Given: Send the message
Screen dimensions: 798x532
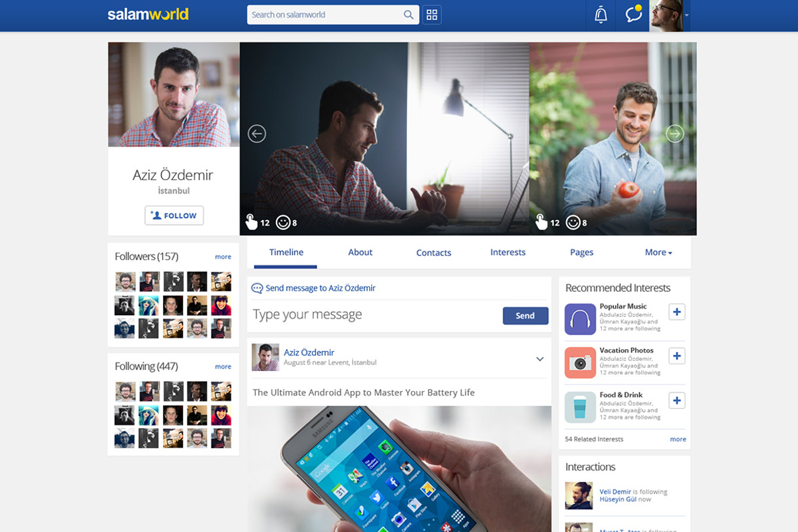Looking at the screenshot, I should pyautogui.click(x=525, y=316).
